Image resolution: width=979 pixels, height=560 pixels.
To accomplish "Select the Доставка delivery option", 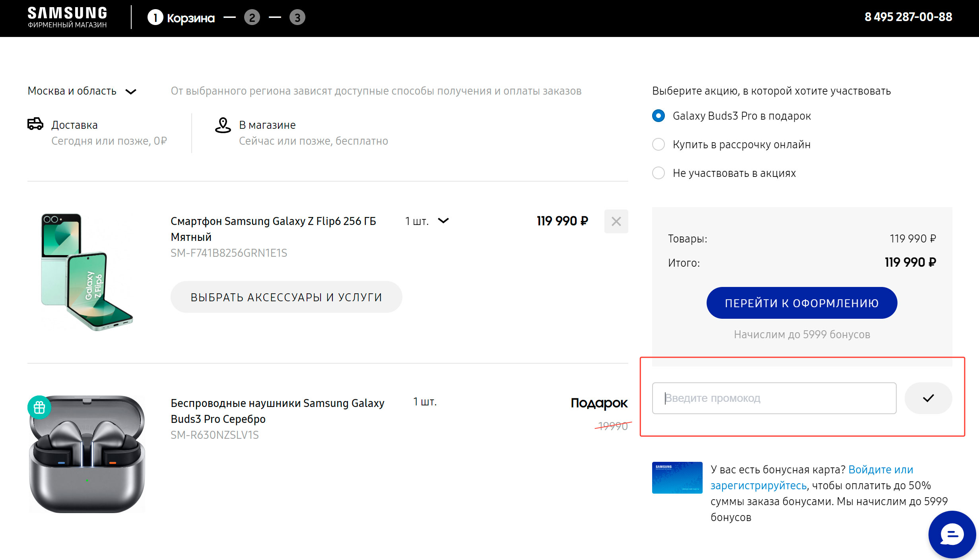I will [x=74, y=125].
